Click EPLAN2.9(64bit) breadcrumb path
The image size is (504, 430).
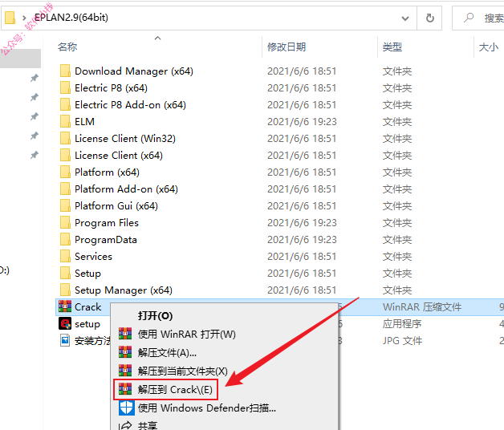click(71, 18)
